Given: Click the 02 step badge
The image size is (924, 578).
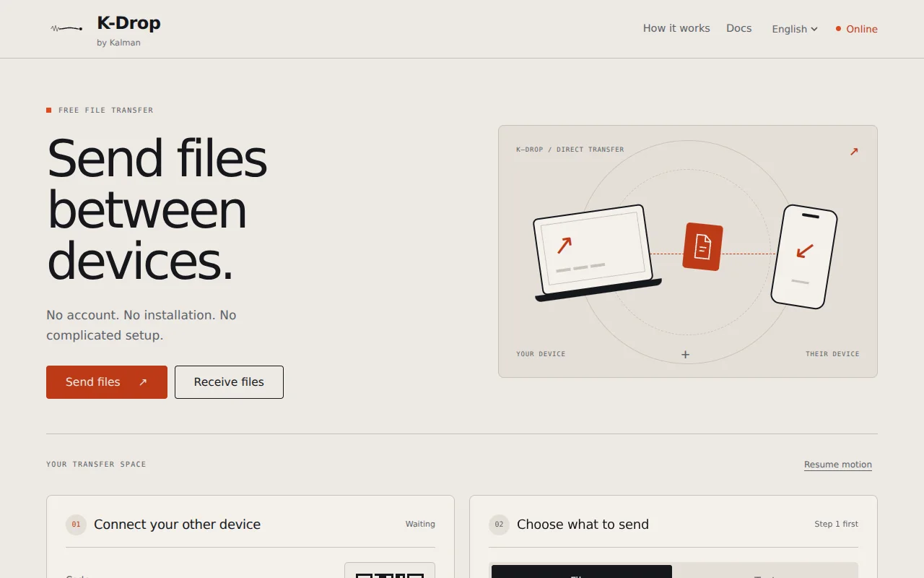Looking at the screenshot, I should point(499,525).
